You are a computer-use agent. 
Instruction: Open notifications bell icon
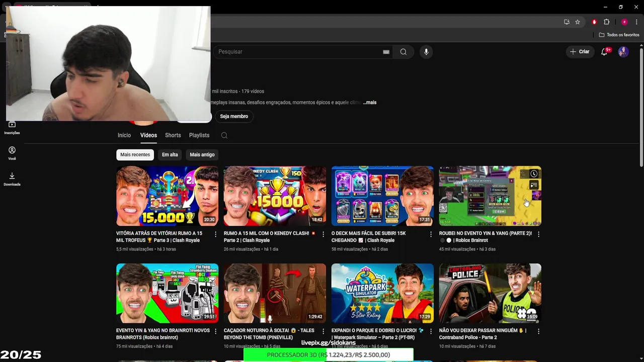(x=604, y=52)
